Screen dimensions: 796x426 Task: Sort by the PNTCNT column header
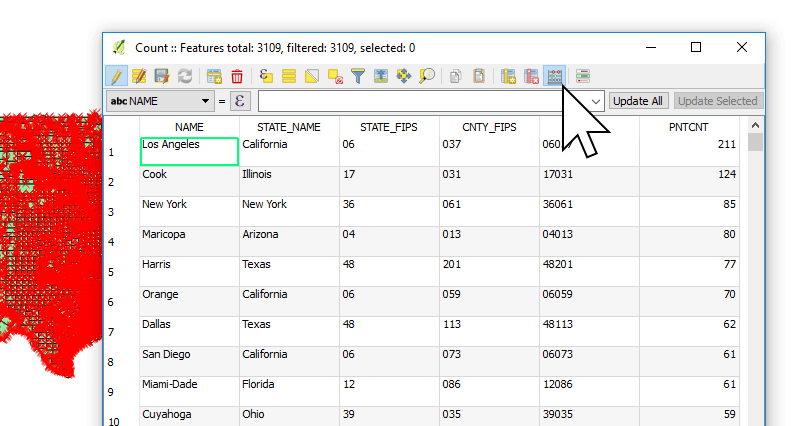point(688,127)
